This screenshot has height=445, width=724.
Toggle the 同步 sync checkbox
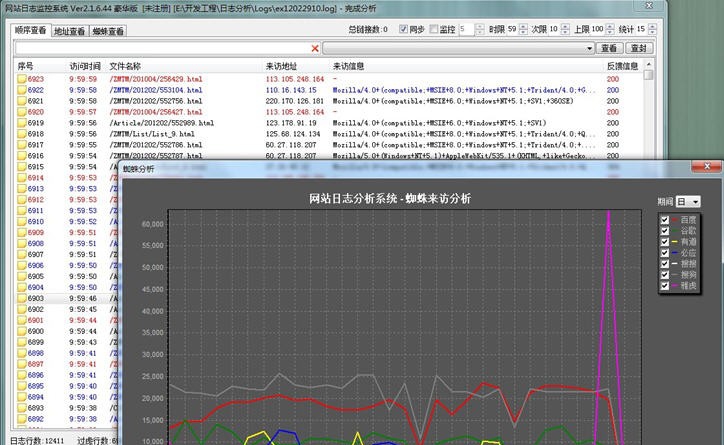[x=403, y=30]
